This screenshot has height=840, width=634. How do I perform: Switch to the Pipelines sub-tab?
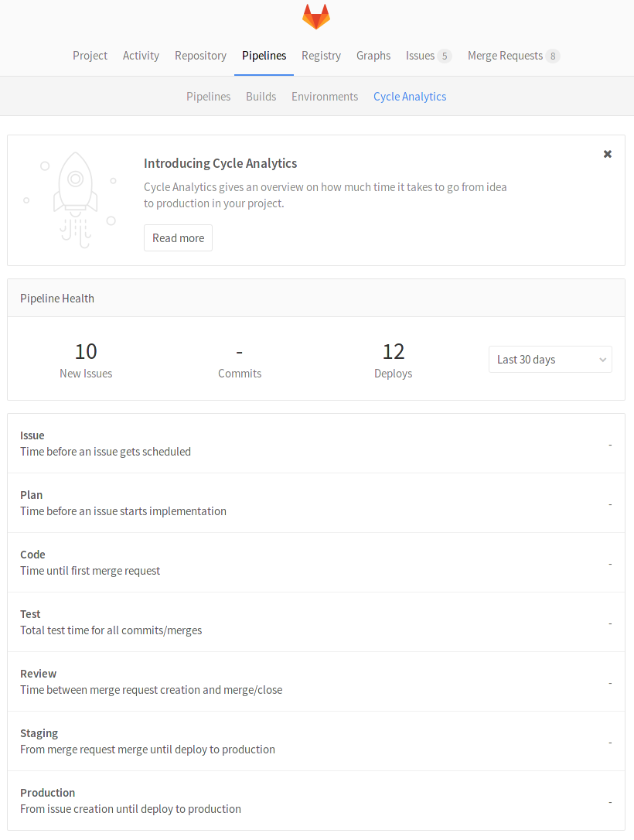coord(208,96)
